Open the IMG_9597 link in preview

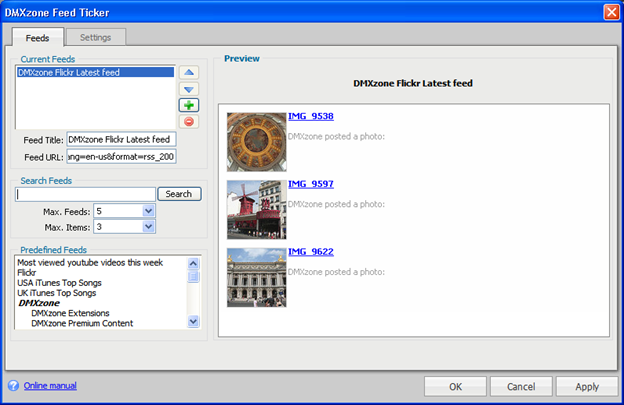click(311, 184)
